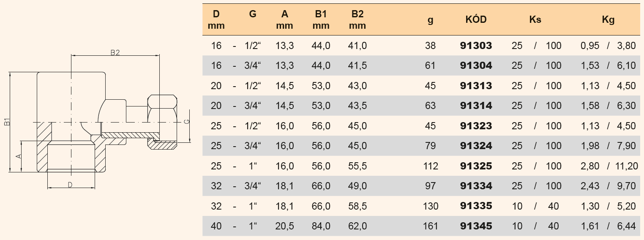
Task: Click the KÓD column header
Action: click(x=476, y=19)
